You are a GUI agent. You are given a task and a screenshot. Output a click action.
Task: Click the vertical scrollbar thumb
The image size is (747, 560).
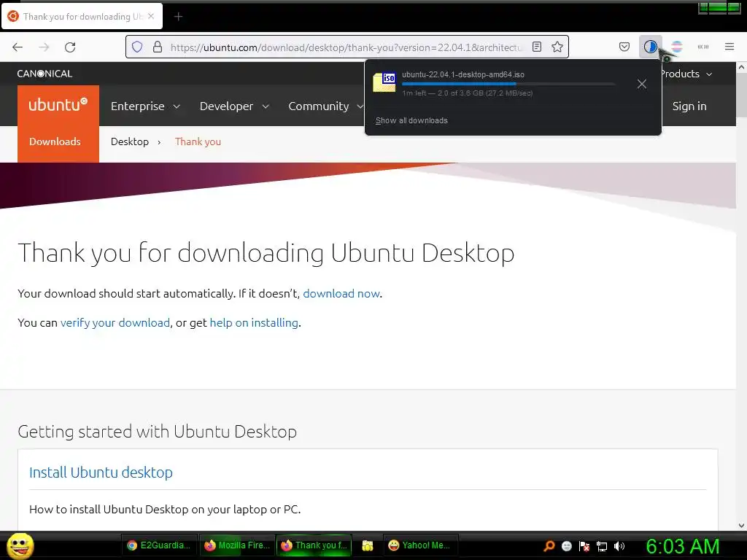741,95
